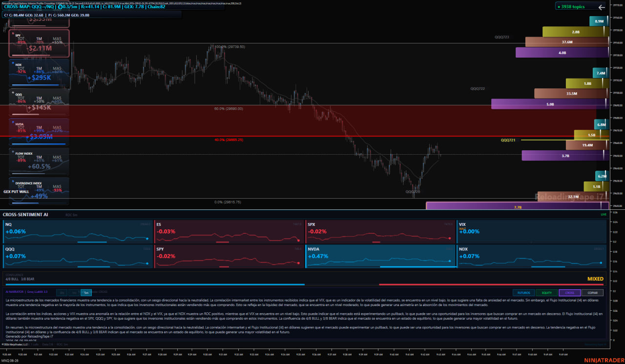The width and height of the screenshot is (625, 364).
Task: Click the 0.0% (29615.75) Fibonacci label
Action: coord(229,202)
